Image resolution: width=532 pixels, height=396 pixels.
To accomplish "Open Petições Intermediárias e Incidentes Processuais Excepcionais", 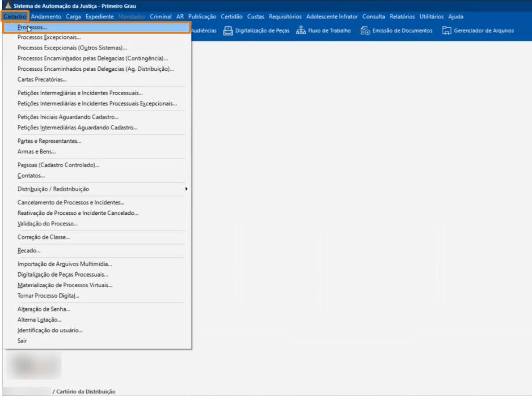I will click(97, 103).
